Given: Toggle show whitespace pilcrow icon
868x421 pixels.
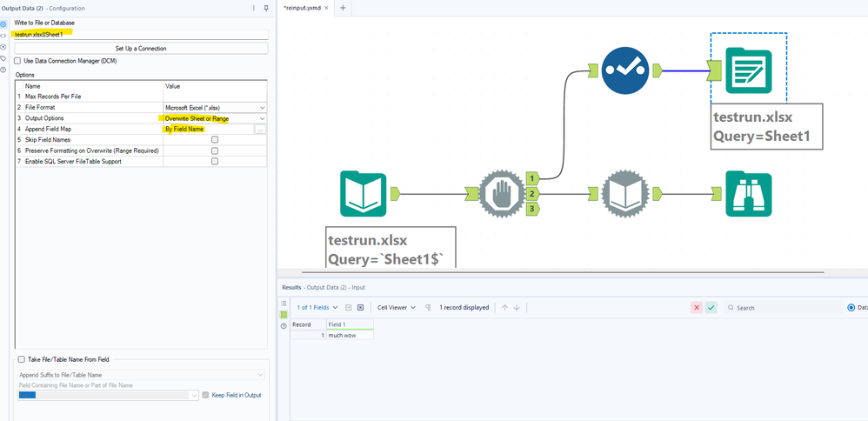Looking at the screenshot, I should pos(428,307).
